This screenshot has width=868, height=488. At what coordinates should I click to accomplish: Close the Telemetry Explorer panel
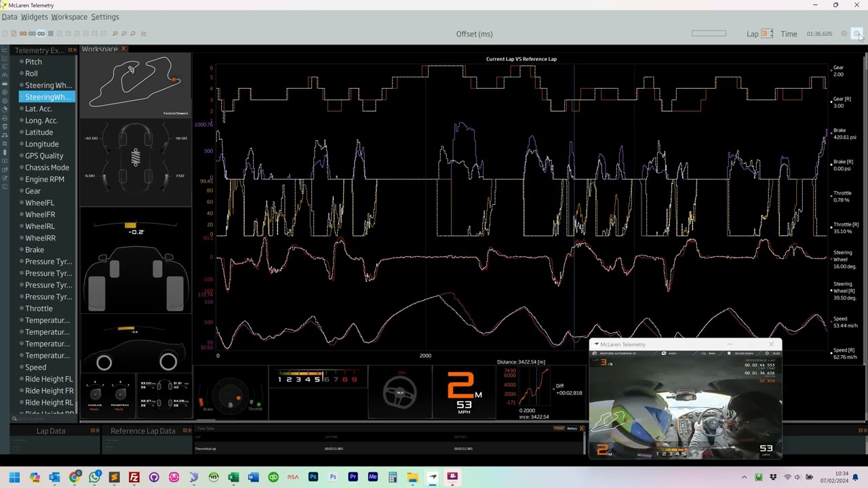tap(75, 50)
